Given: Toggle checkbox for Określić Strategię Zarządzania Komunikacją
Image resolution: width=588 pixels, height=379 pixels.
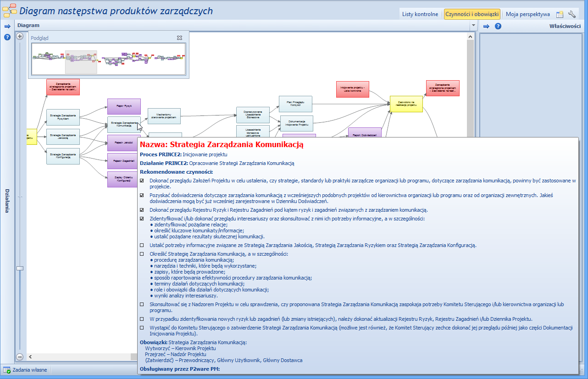Looking at the screenshot, I should coord(142,254).
